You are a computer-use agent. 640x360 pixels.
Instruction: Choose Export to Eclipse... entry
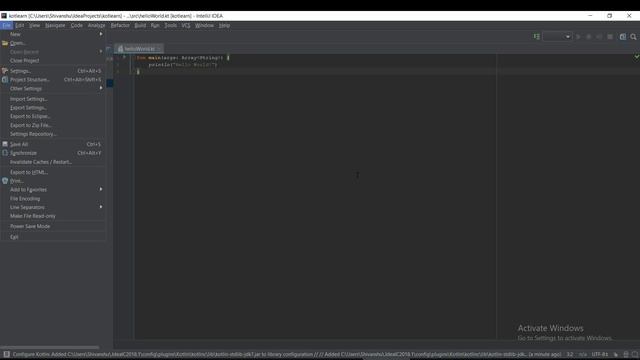pos(53,116)
